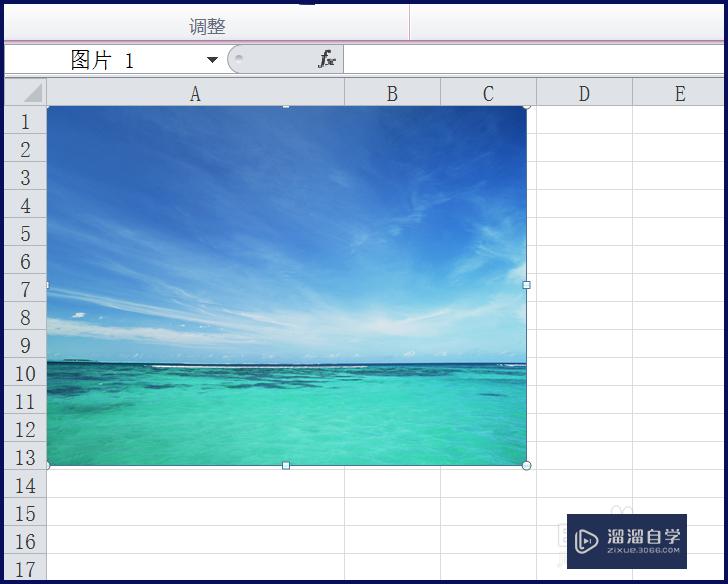Select row 17 header

coord(26,566)
